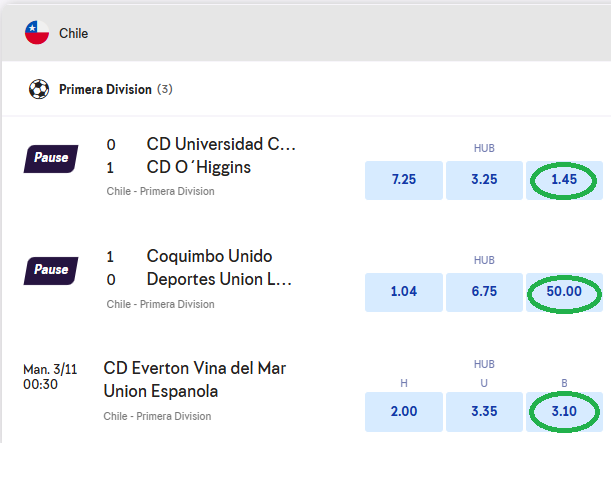Viewport: 611px width, 483px height.
Task: Select draw odds 3.25 for O'Higgins match
Action: pyautogui.click(x=484, y=180)
